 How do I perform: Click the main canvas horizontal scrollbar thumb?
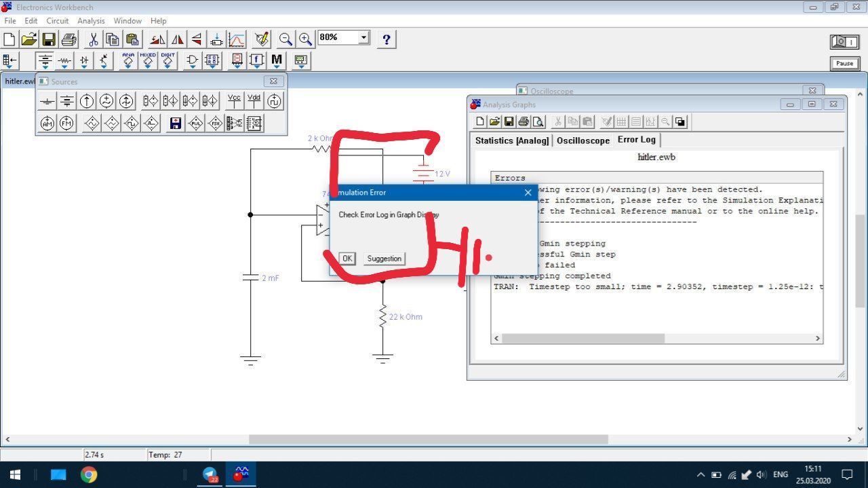tap(428, 440)
